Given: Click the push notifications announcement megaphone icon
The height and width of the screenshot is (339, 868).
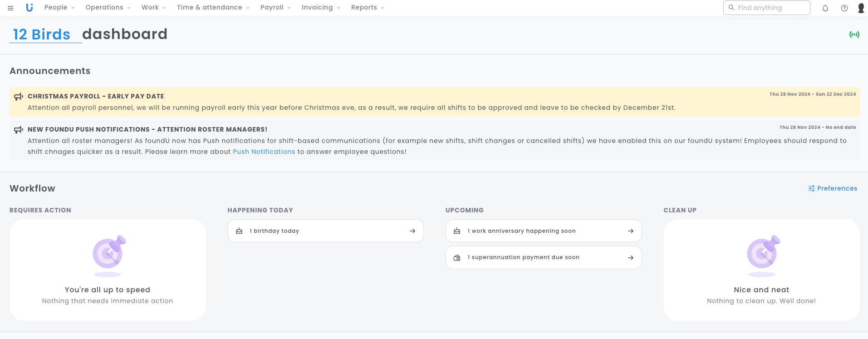Looking at the screenshot, I should [x=19, y=130].
